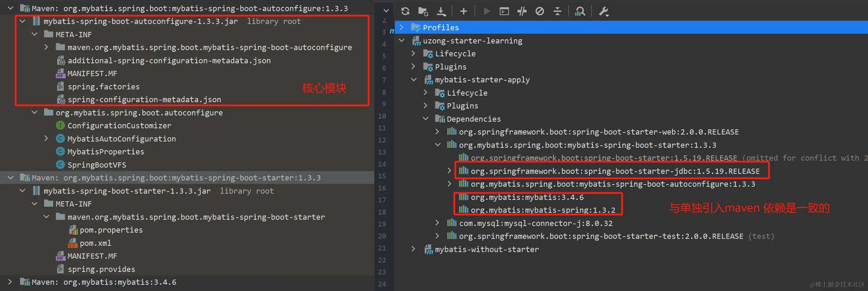Collapse mybatis-spring-boot-starter:1.3.3 dependency
This screenshot has height=291, width=868.
click(438, 145)
